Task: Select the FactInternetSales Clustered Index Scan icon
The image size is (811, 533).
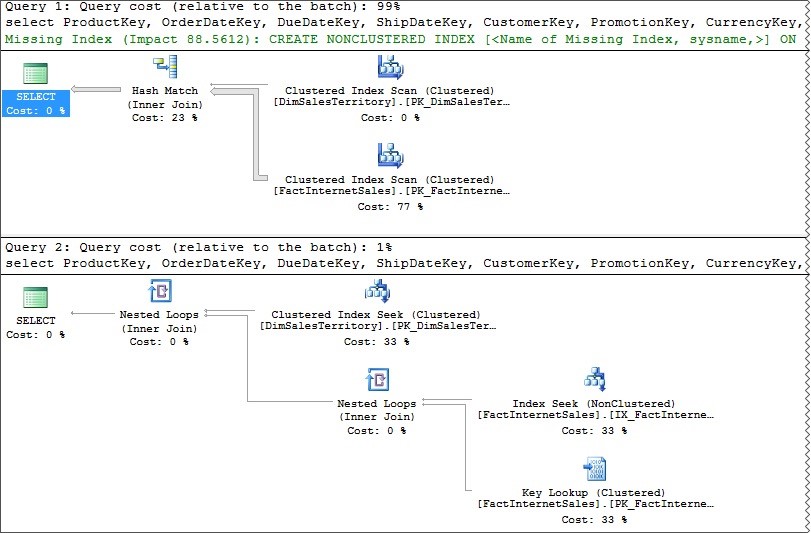Action: click(390, 155)
